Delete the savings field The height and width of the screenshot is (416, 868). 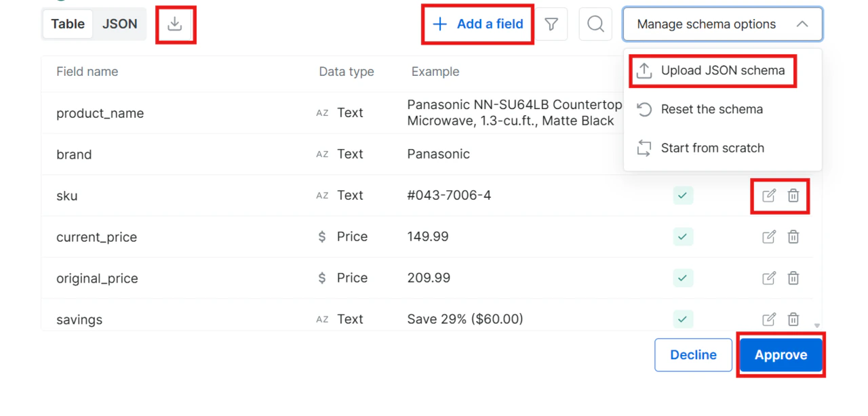[x=793, y=320]
